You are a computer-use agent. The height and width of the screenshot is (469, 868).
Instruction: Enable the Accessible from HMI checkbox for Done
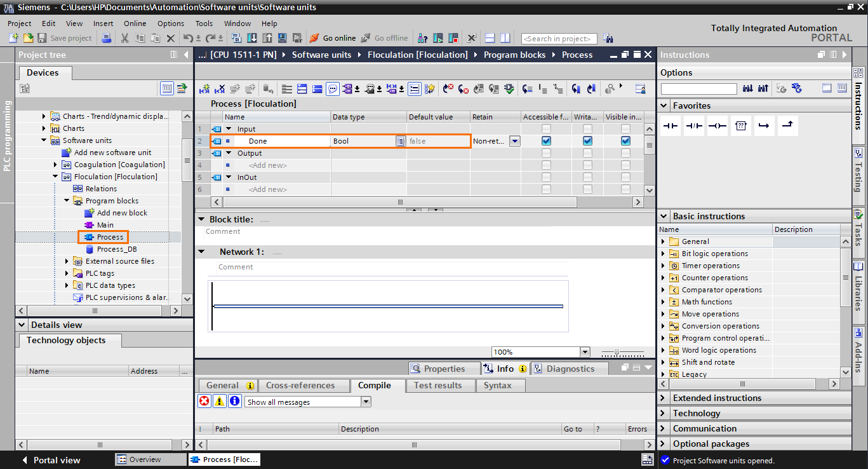pyautogui.click(x=546, y=140)
